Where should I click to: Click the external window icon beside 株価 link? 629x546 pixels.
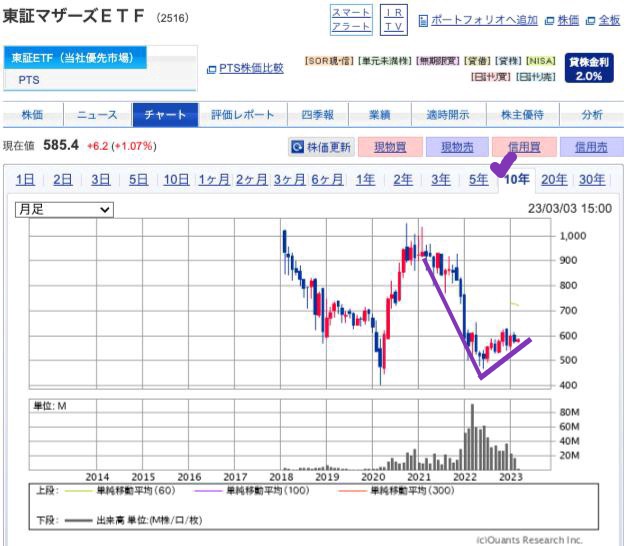coord(549,21)
